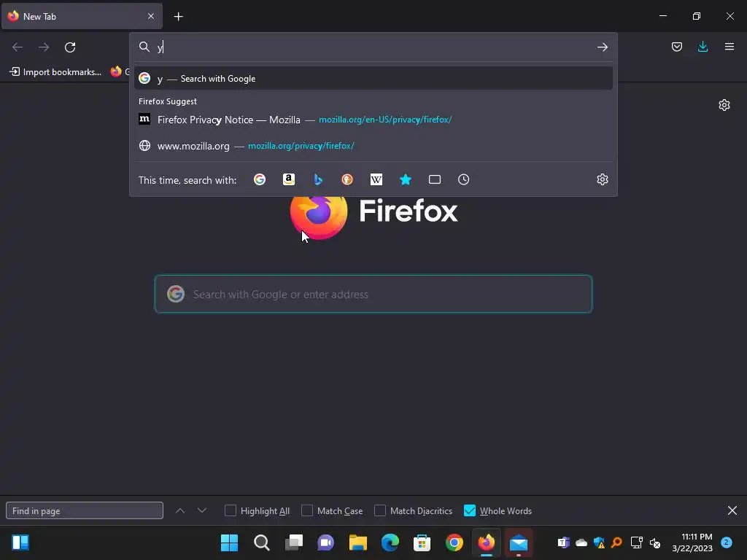Enable Highlight All checkbox
Image resolution: width=747 pixels, height=560 pixels.
pos(231,510)
